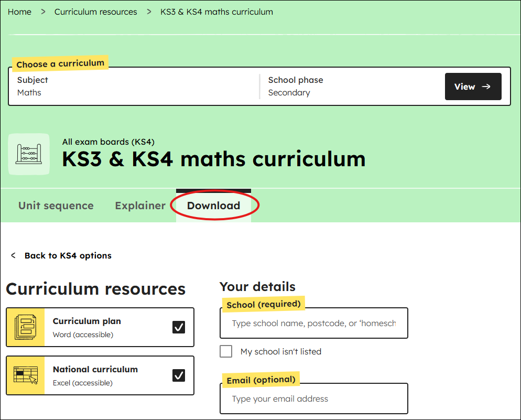Click the arrow icon inside the View button
The width and height of the screenshot is (521, 420).
(x=486, y=87)
